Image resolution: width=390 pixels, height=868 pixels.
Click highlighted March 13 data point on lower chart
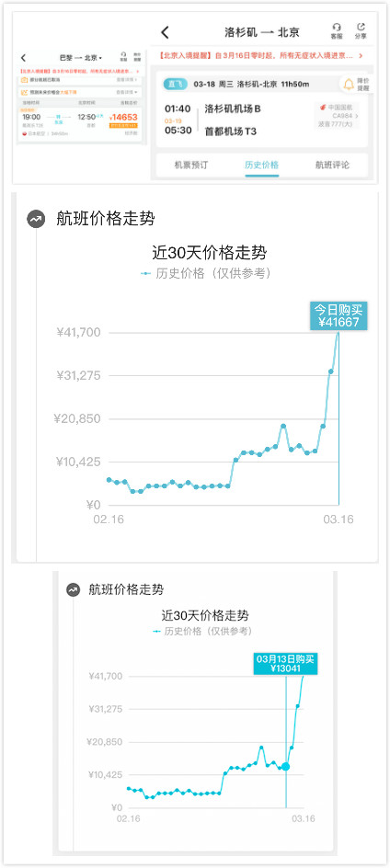tap(286, 766)
